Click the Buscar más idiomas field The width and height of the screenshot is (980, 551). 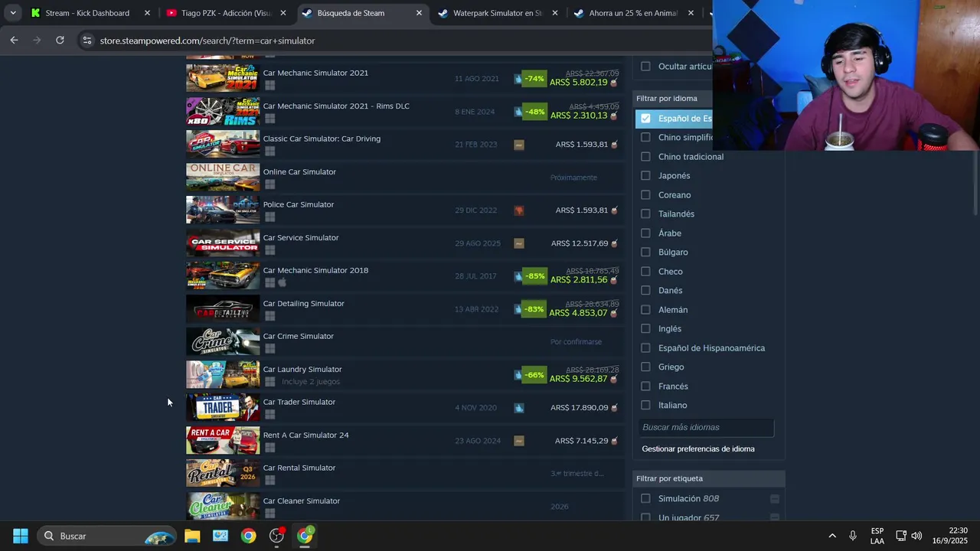[706, 427]
